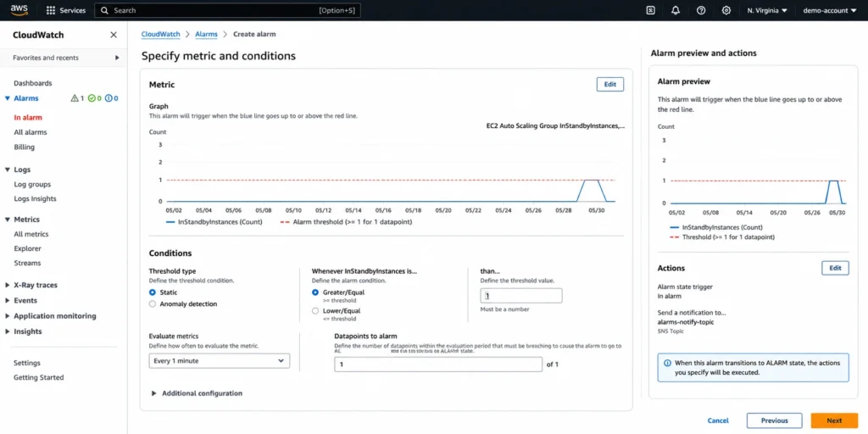Click the Alarms breadcrumb link
Viewport: 868px width, 434px height.
coord(207,34)
